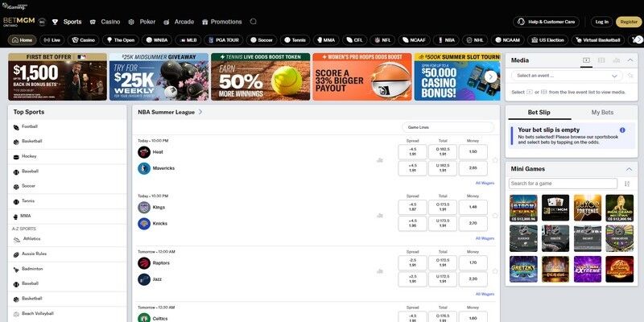Click the Raptors team logo

(x=143, y=263)
